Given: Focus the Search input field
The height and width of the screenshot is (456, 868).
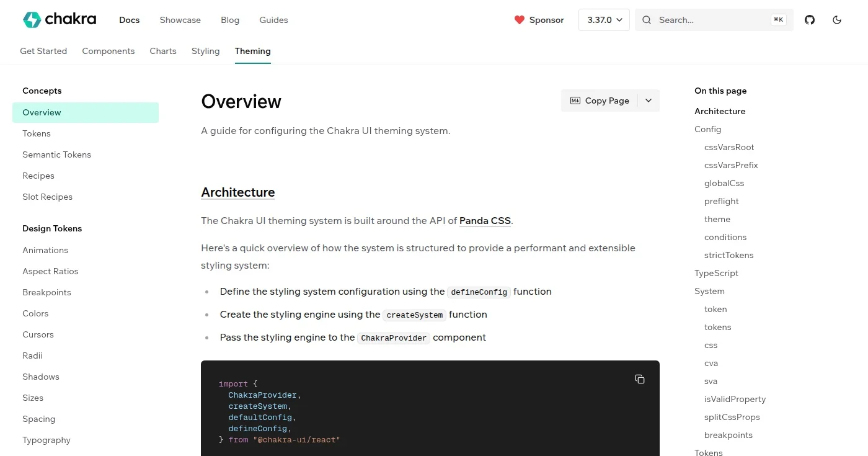Looking at the screenshot, I should [713, 20].
